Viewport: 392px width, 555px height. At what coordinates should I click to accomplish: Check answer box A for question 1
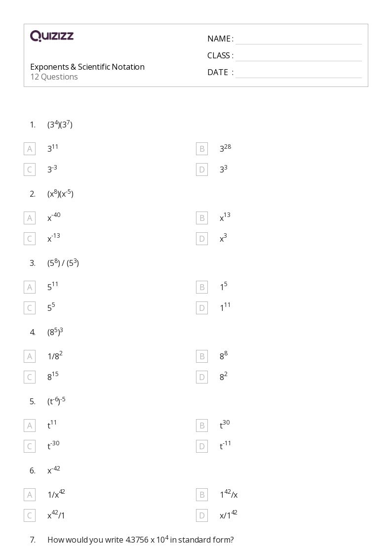[30, 149]
